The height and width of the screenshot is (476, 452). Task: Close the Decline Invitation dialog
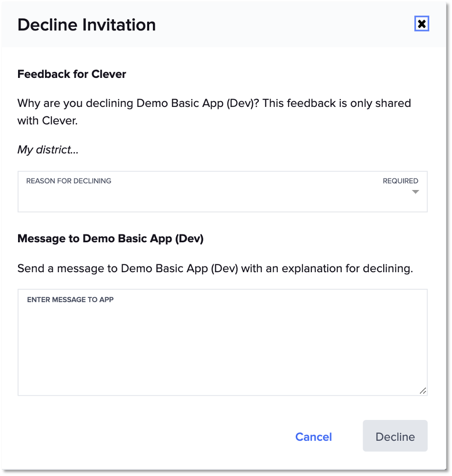coord(421,24)
